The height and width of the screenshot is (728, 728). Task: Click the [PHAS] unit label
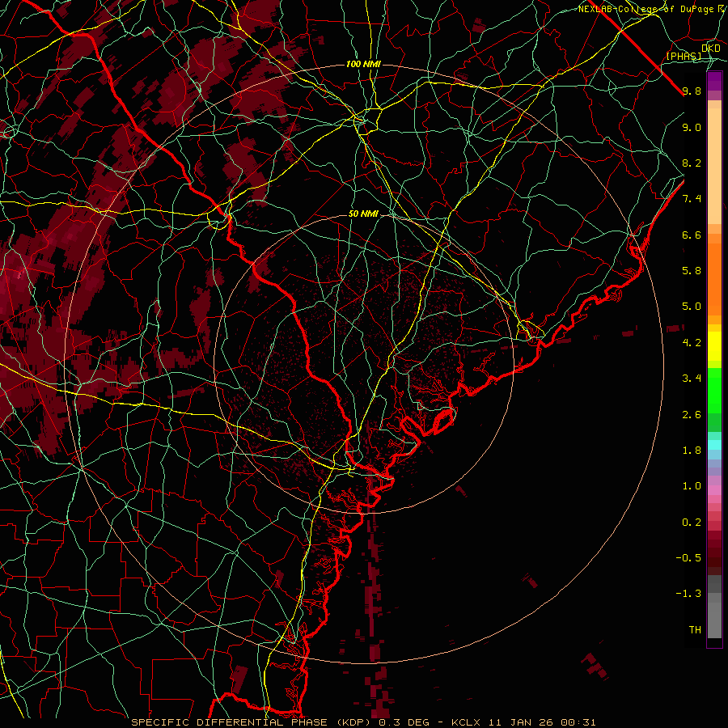pyautogui.click(x=684, y=56)
